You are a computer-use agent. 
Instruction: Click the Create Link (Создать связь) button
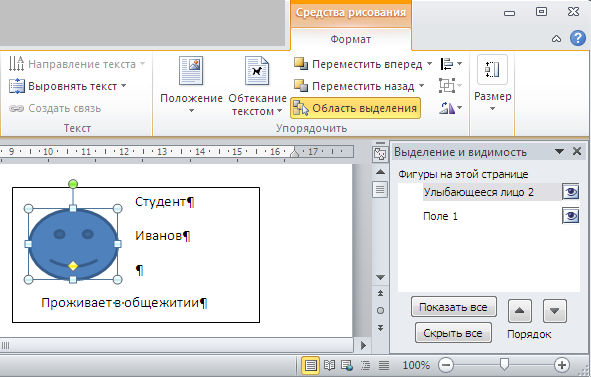[x=55, y=109]
